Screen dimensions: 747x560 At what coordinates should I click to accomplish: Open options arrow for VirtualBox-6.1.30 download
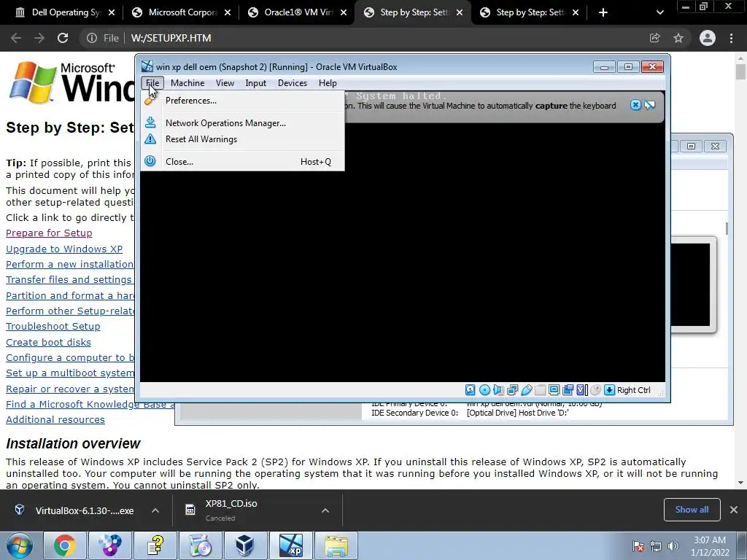point(155,510)
